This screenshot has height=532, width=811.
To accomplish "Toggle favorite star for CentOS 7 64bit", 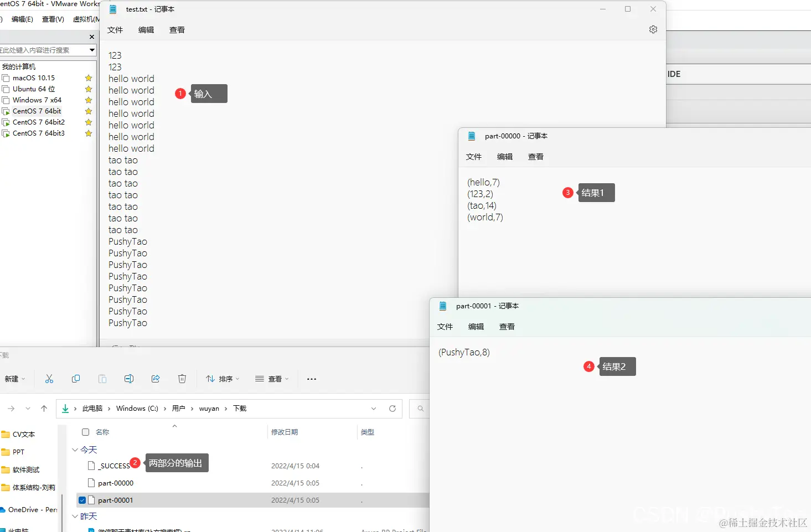I will 89,111.
